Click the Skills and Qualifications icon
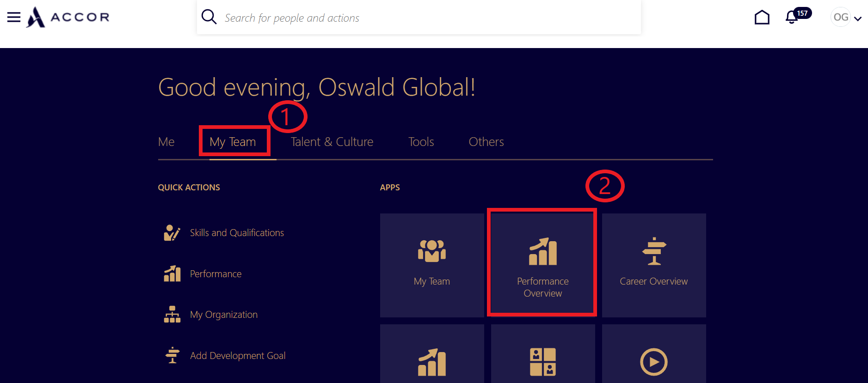This screenshot has height=383, width=868. pyautogui.click(x=172, y=233)
